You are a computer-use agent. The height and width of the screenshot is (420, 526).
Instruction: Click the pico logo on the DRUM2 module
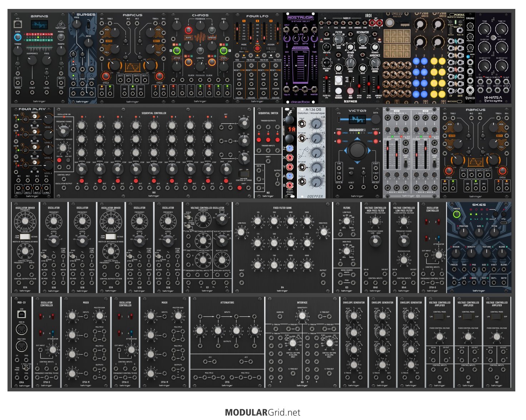(470, 98)
